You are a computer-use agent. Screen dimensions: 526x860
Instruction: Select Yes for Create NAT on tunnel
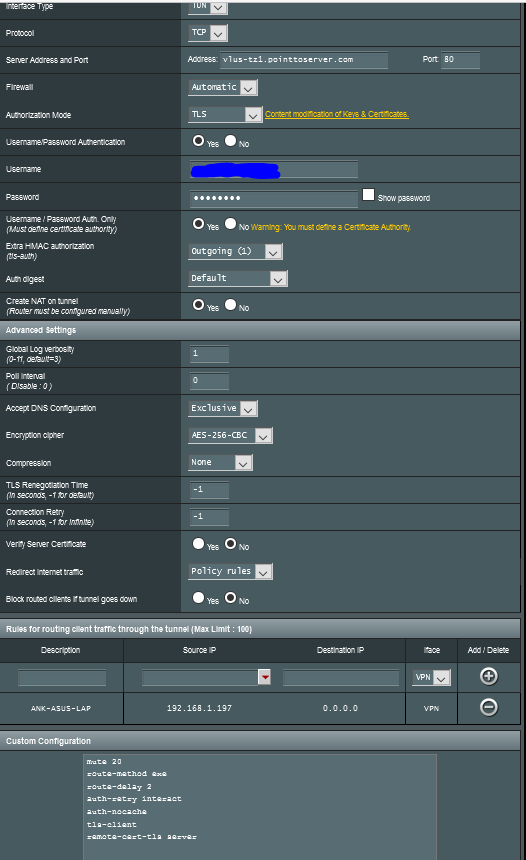(198, 304)
